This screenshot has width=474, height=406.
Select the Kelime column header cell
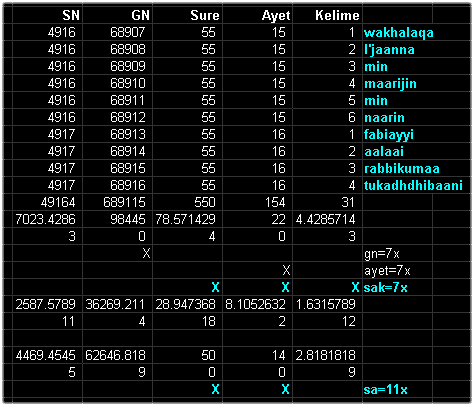[x=328, y=15]
